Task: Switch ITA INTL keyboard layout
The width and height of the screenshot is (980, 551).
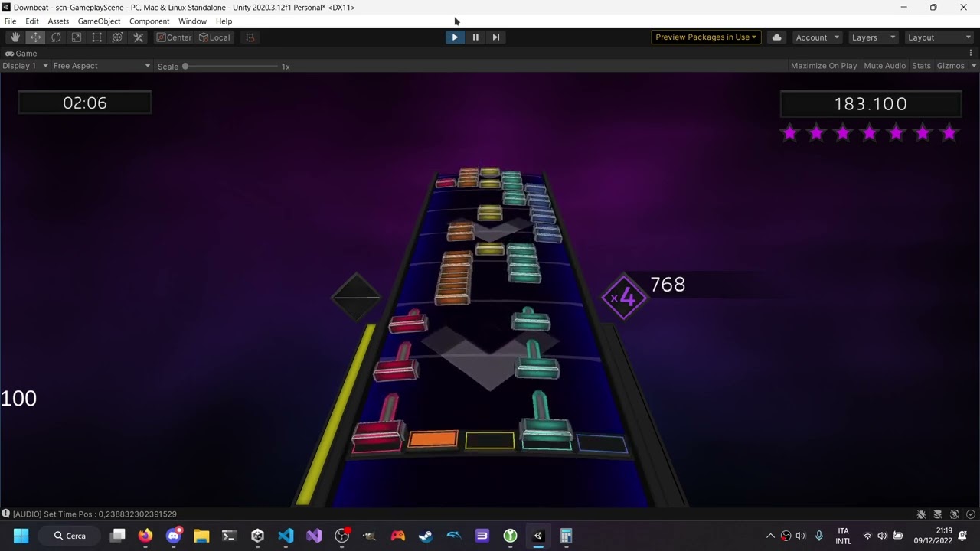Action: (x=843, y=536)
